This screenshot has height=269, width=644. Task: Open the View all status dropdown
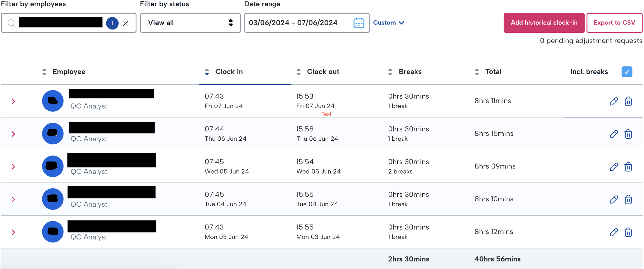pyautogui.click(x=190, y=23)
